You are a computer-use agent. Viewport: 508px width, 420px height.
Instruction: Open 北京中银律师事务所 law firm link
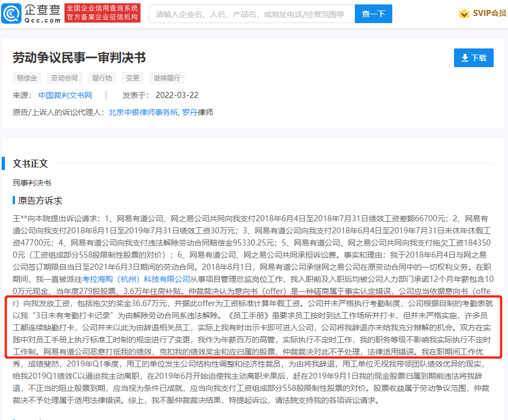tap(143, 112)
